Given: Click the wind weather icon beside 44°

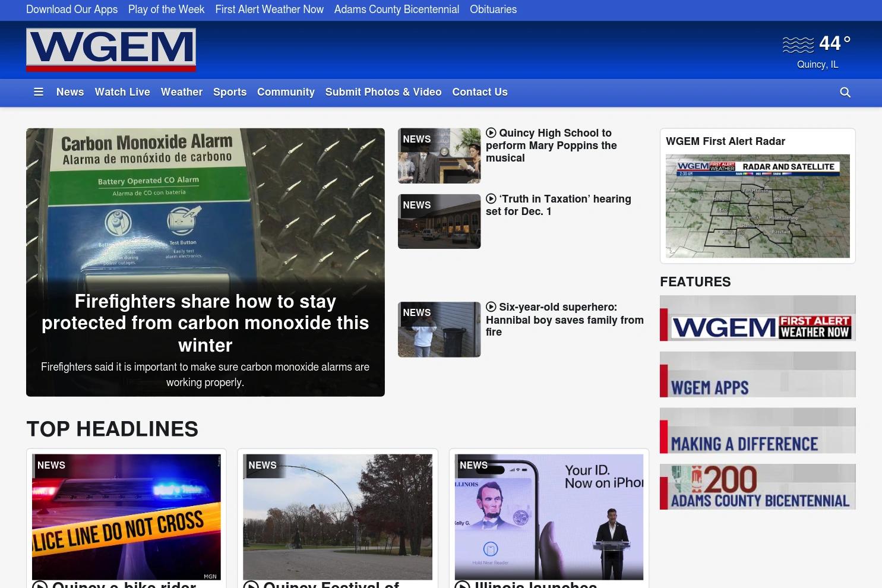Looking at the screenshot, I should tap(798, 44).
